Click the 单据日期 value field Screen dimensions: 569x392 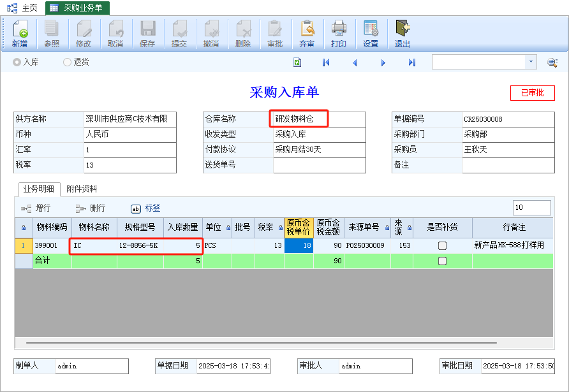233,367
